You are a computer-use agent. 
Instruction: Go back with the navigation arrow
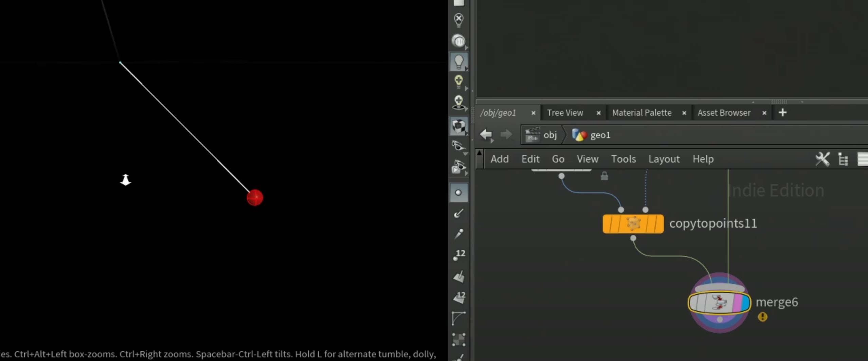coord(486,134)
